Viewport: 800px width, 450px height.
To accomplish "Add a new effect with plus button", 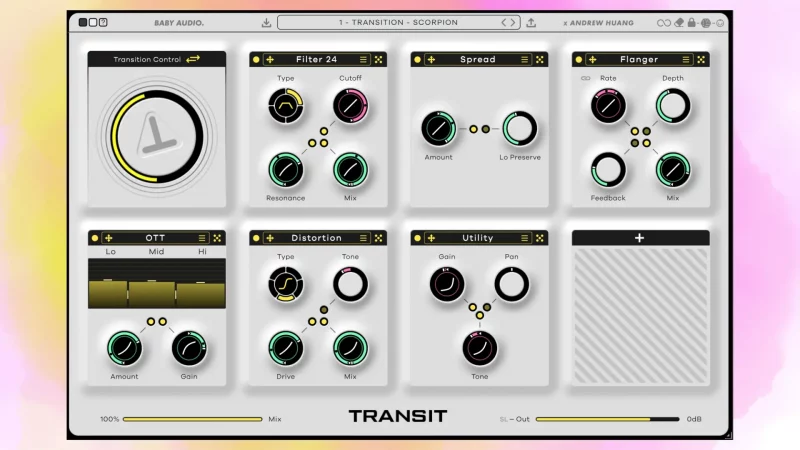I will 640,238.
